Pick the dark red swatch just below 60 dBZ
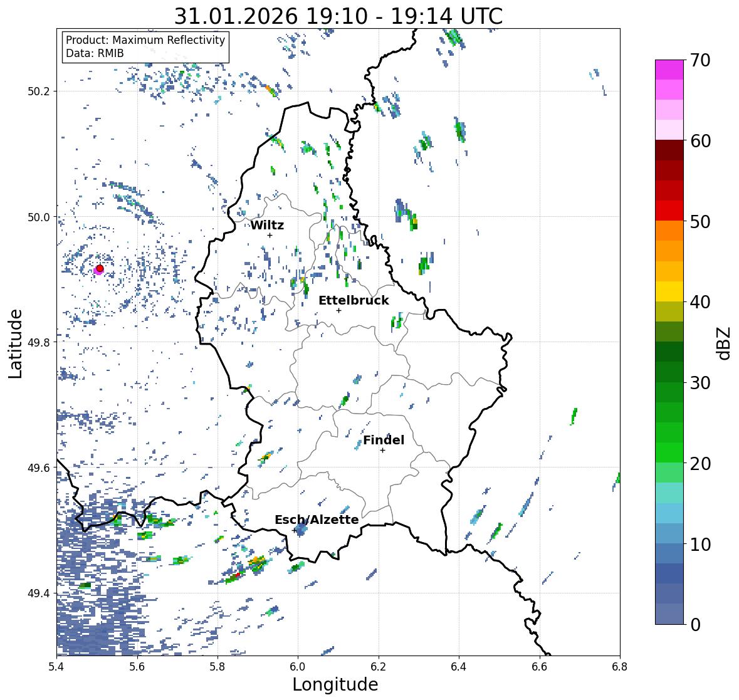 pyautogui.click(x=669, y=150)
